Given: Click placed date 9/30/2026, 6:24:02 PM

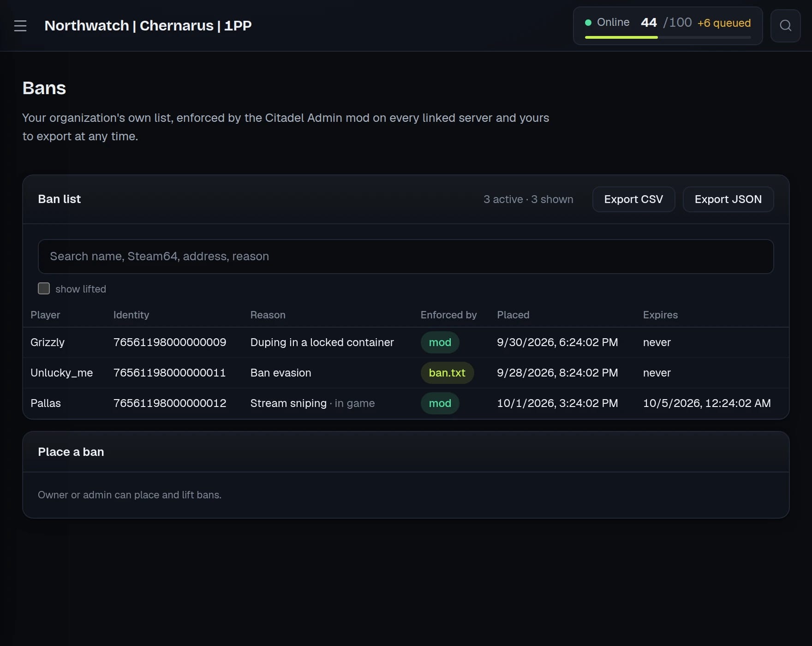Looking at the screenshot, I should (x=557, y=342).
